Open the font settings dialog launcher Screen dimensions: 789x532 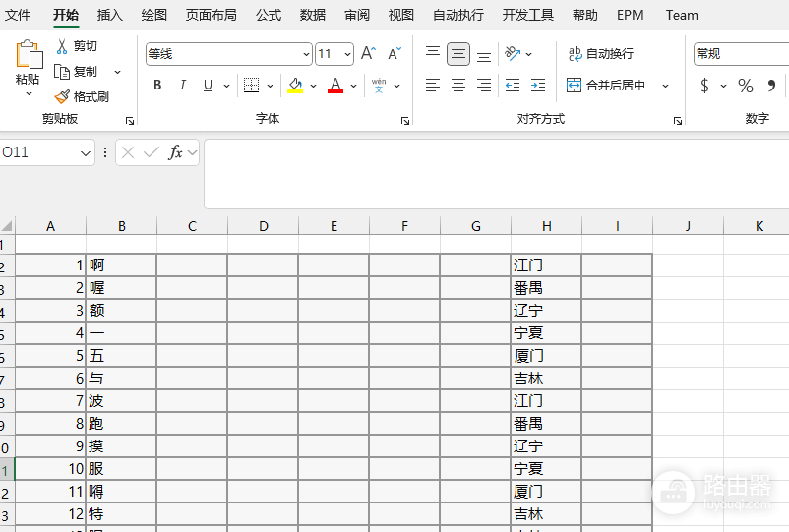pos(405,121)
